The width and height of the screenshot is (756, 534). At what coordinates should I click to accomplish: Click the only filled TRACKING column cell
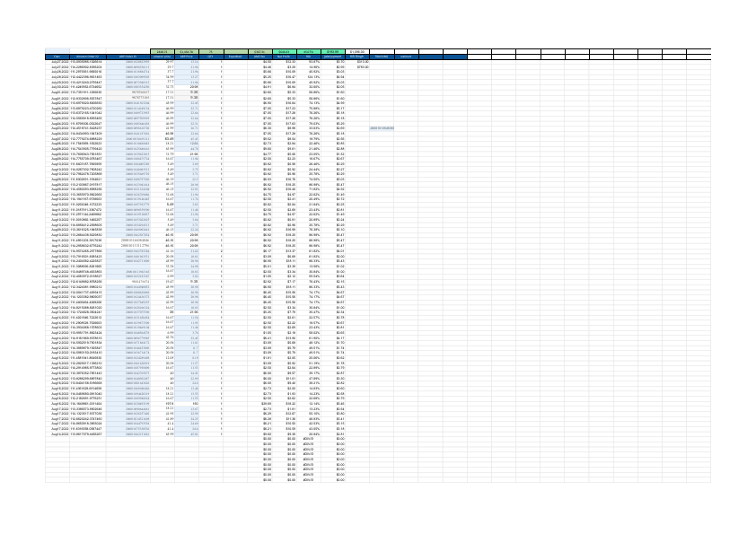click(x=382, y=128)
